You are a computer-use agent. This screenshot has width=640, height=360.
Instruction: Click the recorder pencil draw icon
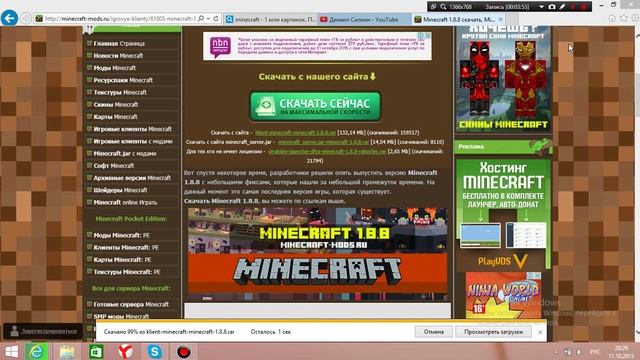tap(562, 7)
